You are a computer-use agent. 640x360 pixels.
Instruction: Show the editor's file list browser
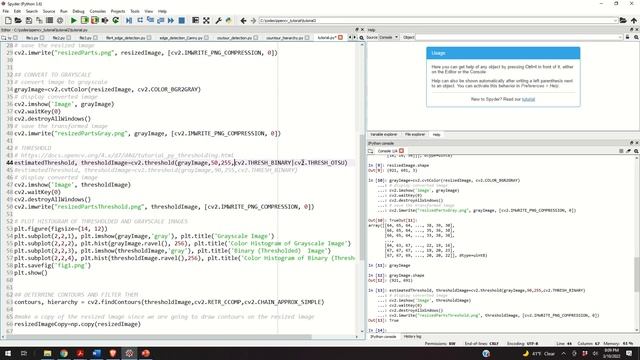point(3,38)
